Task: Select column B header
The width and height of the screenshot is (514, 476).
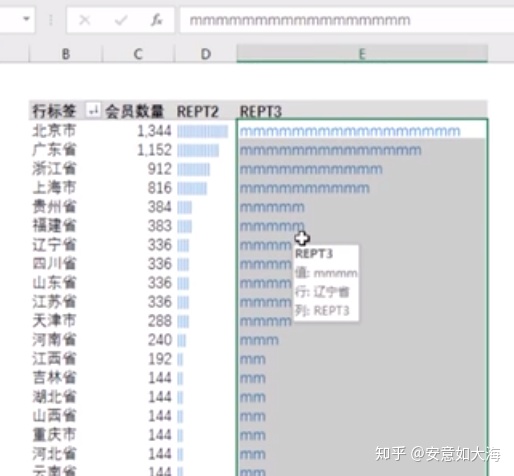Action: click(x=66, y=54)
